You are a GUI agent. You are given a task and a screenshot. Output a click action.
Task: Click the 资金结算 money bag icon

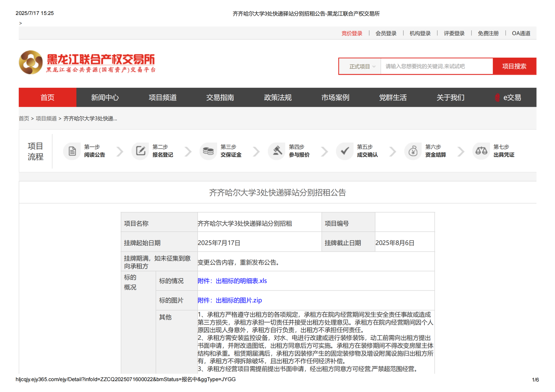point(413,151)
